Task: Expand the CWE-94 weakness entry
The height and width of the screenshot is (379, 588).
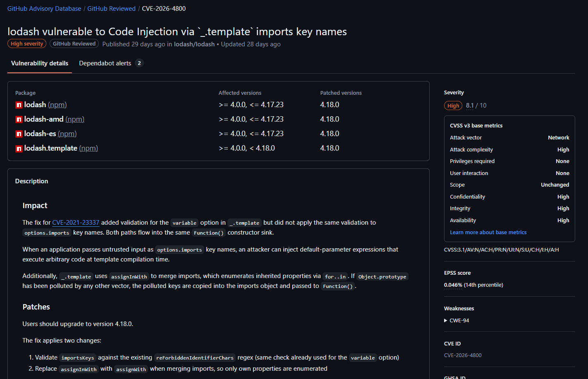Action: pos(457,320)
